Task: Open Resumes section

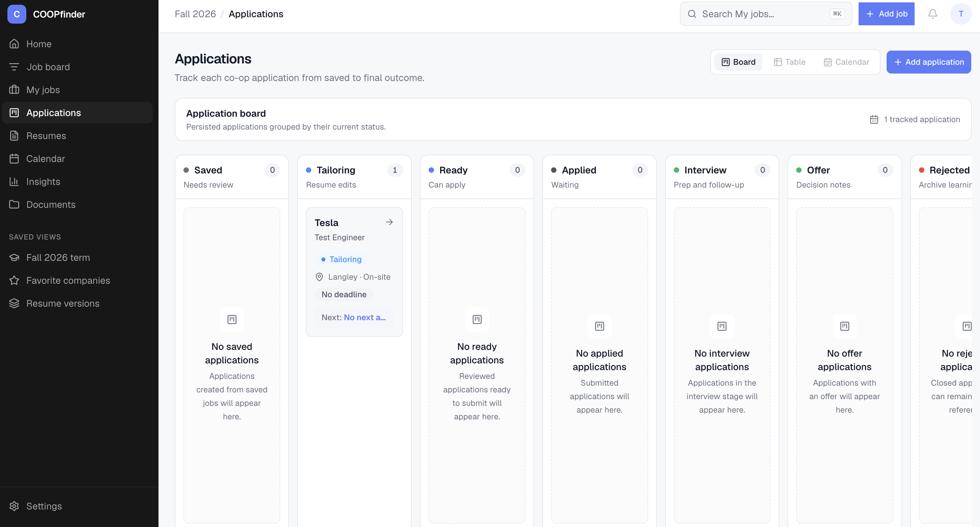Action: pyautogui.click(x=78, y=135)
